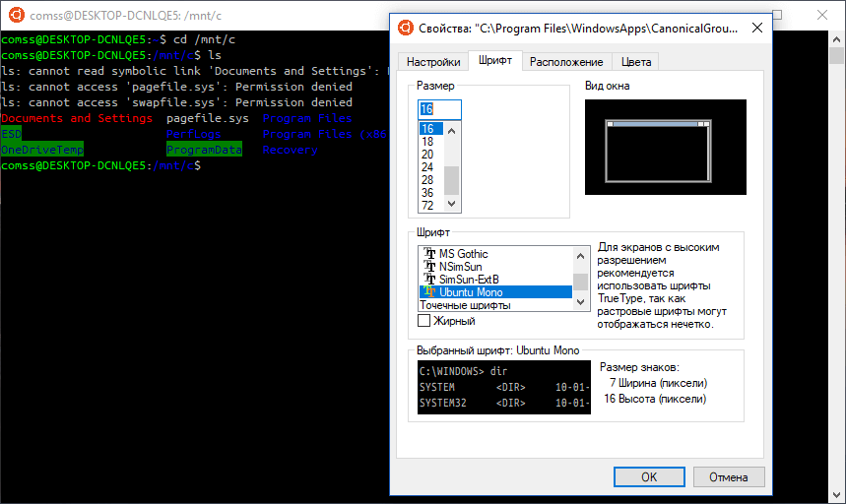
Task: Click the font list scroll down arrow
Action: (x=580, y=302)
